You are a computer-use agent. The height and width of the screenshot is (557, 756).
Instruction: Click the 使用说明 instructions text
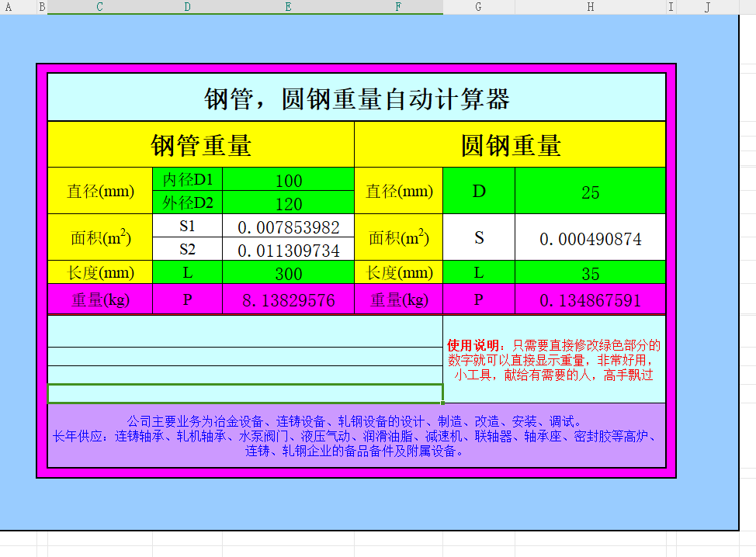click(554, 360)
